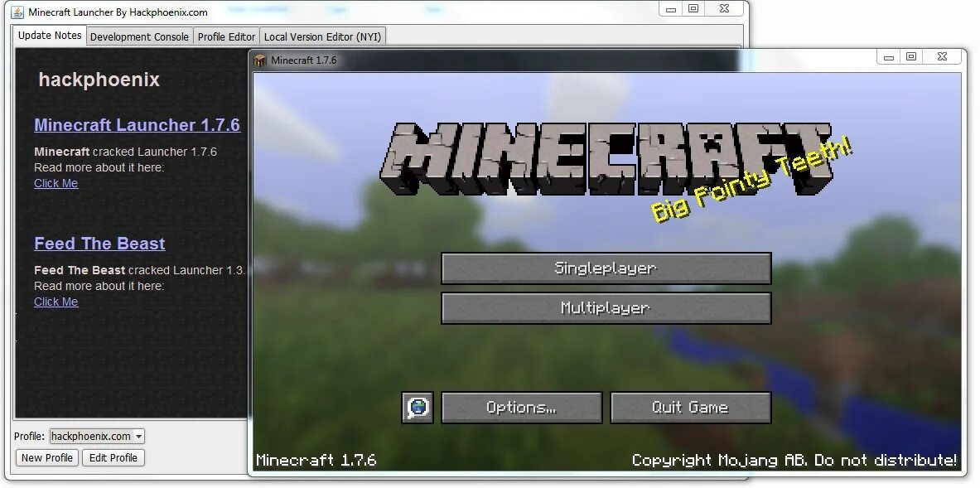Viewport: 980px width, 488px height.
Task: Open the Minecraft Launcher 1.7.6 heading link
Action: coord(137,125)
